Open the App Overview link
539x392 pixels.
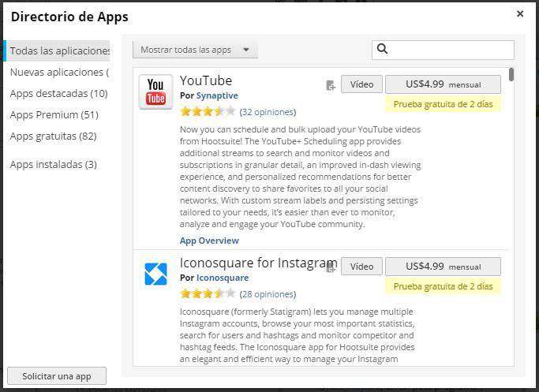coord(209,241)
